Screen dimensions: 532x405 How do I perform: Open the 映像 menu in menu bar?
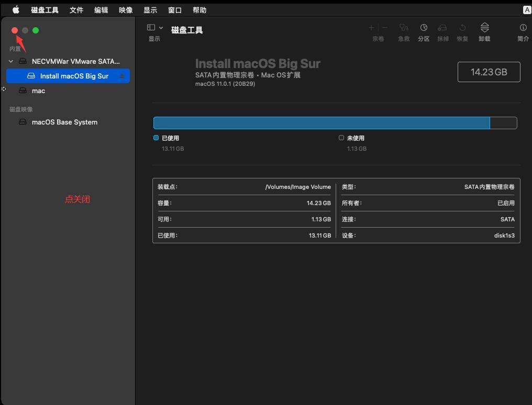[125, 9]
